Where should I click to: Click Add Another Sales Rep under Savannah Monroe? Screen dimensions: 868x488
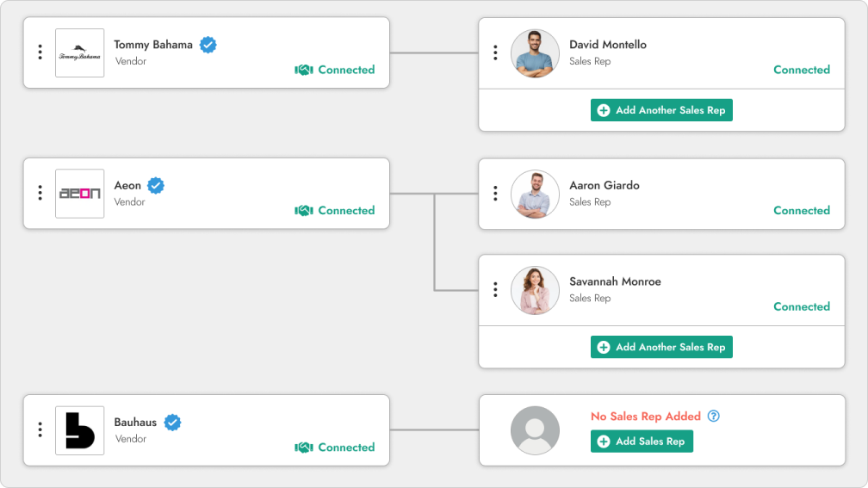coord(661,347)
